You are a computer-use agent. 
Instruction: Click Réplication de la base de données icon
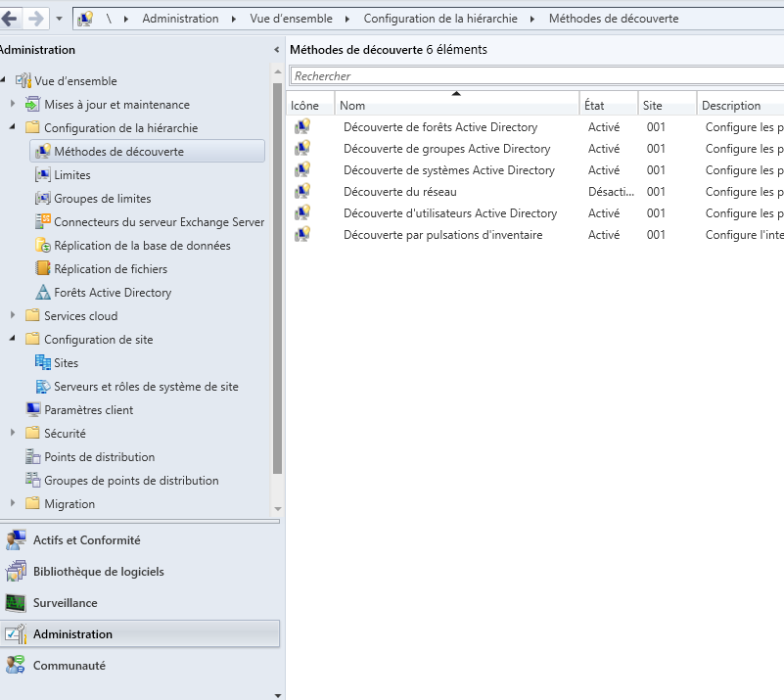point(43,246)
